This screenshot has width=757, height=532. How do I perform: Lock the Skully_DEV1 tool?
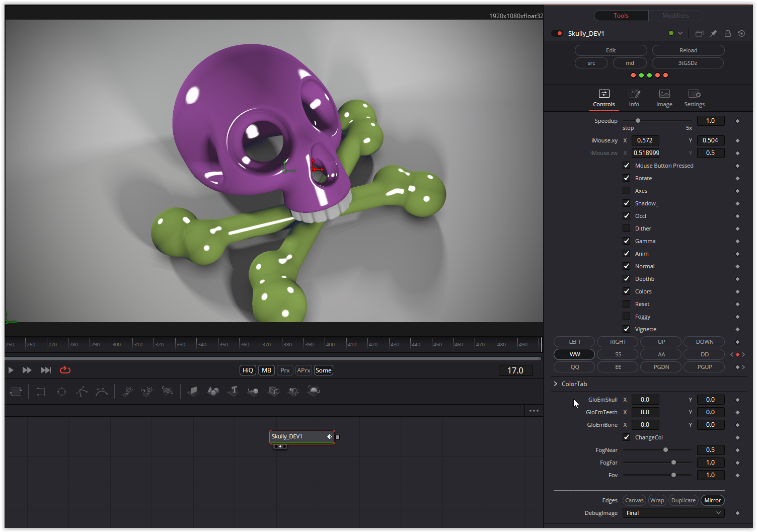727,33
